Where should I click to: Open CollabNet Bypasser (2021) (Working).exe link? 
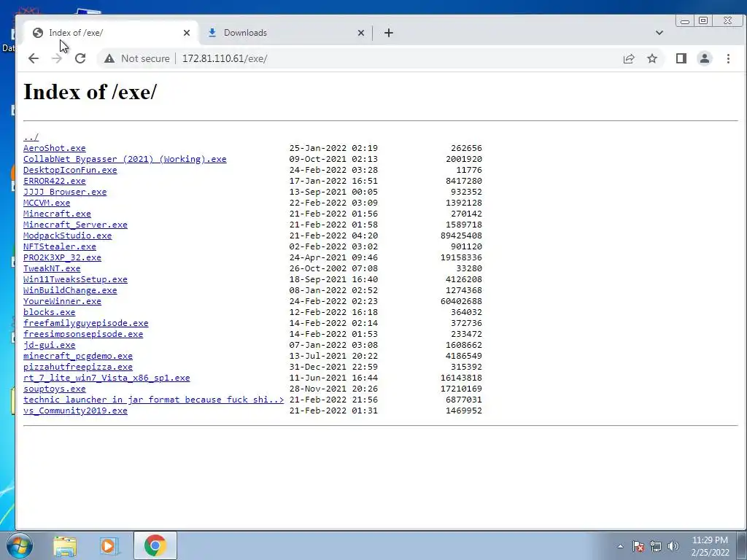pos(125,159)
